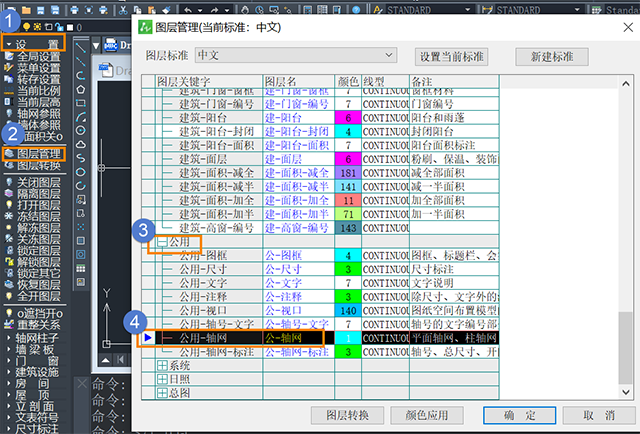The image size is (640, 434).
Task: Expand the 系统 layer group
Action: [162, 365]
